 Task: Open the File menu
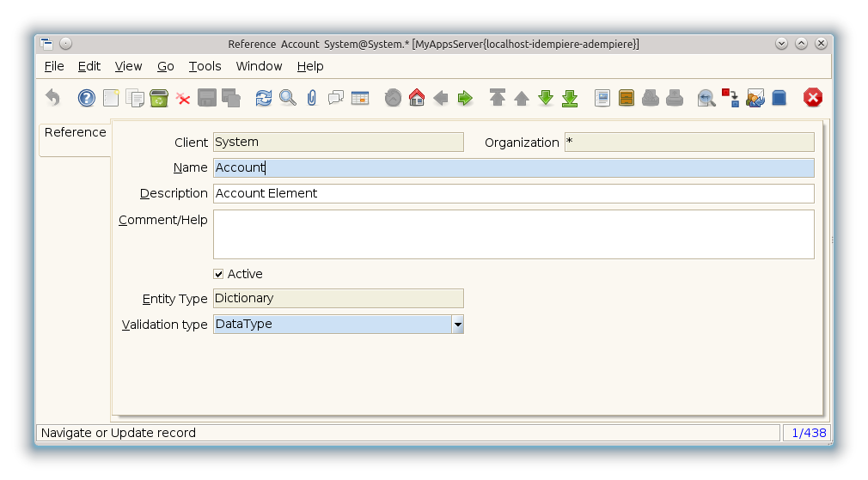[x=53, y=66]
